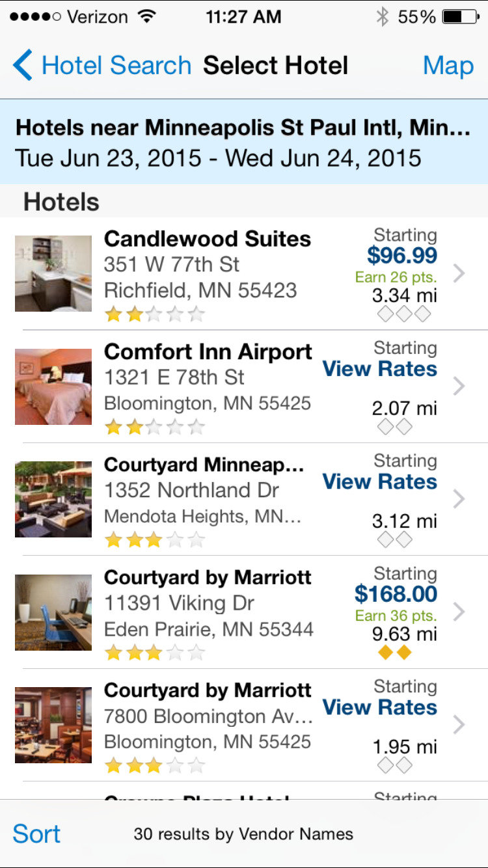
Task: Tap the $96.99 starting price
Action: [x=401, y=255]
